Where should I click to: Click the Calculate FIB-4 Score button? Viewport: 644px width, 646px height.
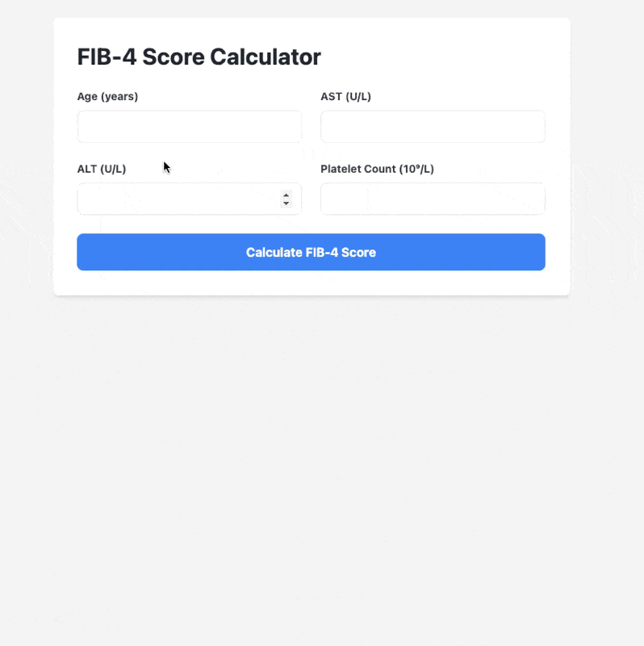[311, 252]
